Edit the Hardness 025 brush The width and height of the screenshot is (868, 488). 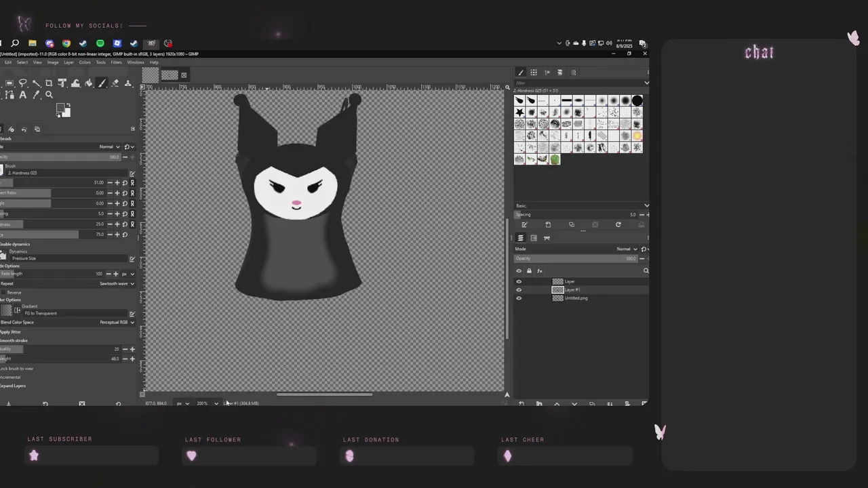coord(132,173)
